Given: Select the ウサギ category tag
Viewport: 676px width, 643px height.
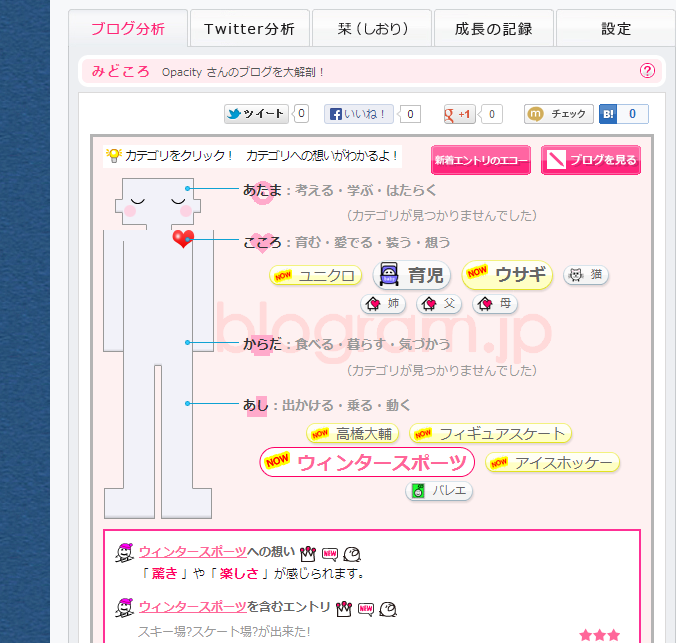Looking at the screenshot, I should point(507,274).
